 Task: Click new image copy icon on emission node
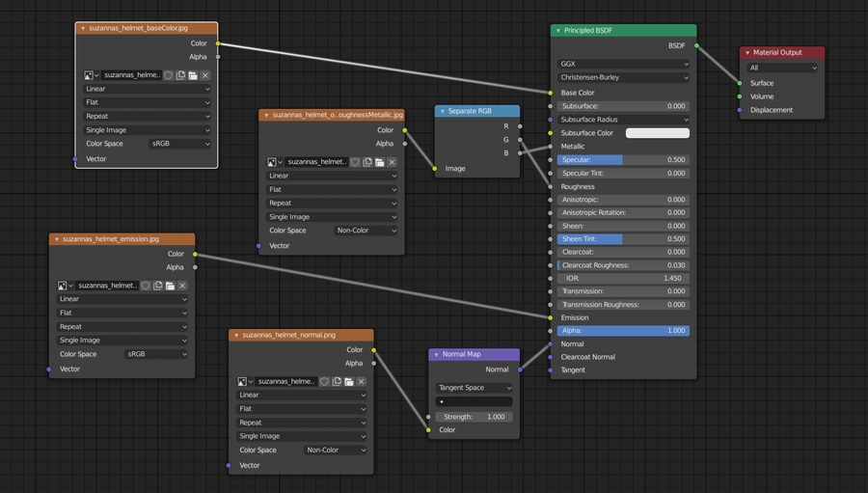click(157, 286)
